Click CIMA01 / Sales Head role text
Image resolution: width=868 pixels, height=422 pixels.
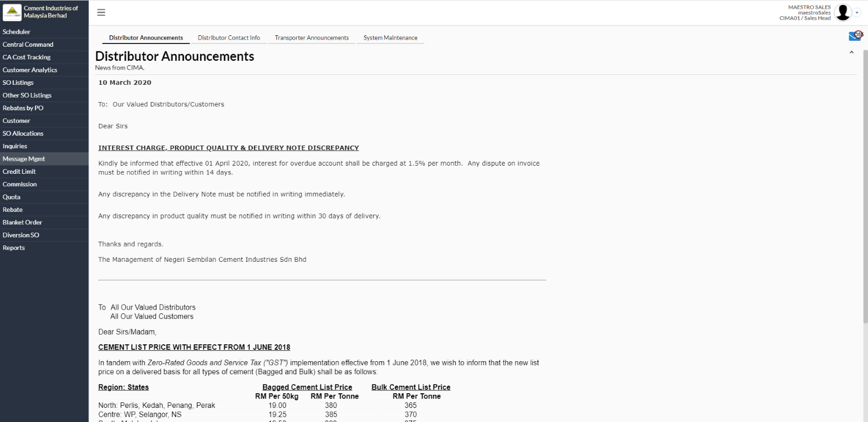click(805, 18)
